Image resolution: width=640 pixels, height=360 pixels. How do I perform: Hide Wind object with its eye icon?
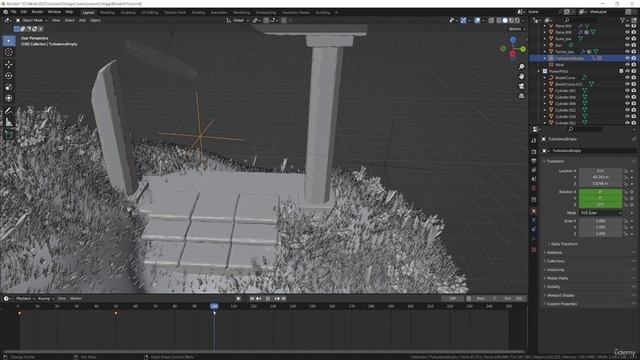coord(627,64)
